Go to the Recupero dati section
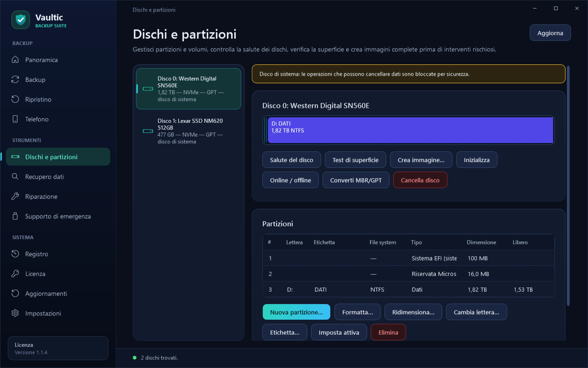This screenshot has width=588, height=368. coord(58,176)
